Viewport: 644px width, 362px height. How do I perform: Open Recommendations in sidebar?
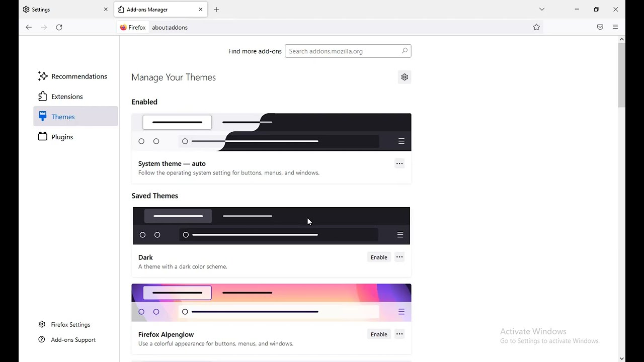pos(75,76)
